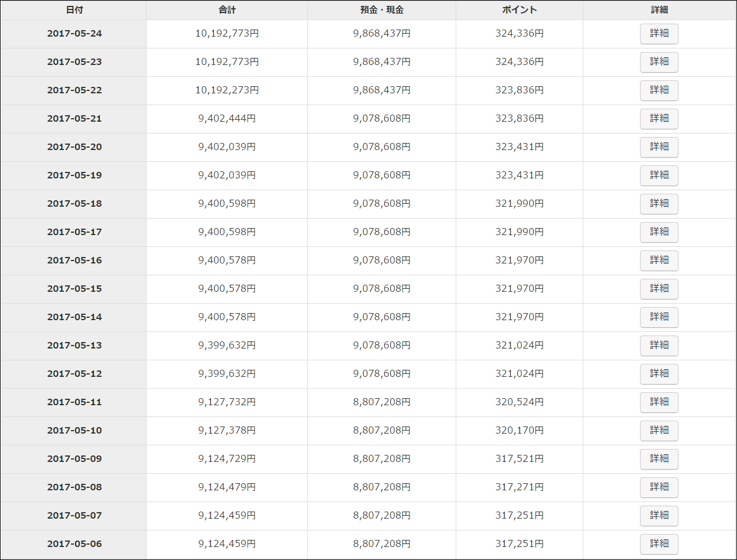This screenshot has height=560, width=737.
Task: Select the 2017-05-12 date cell
Action: (74, 374)
